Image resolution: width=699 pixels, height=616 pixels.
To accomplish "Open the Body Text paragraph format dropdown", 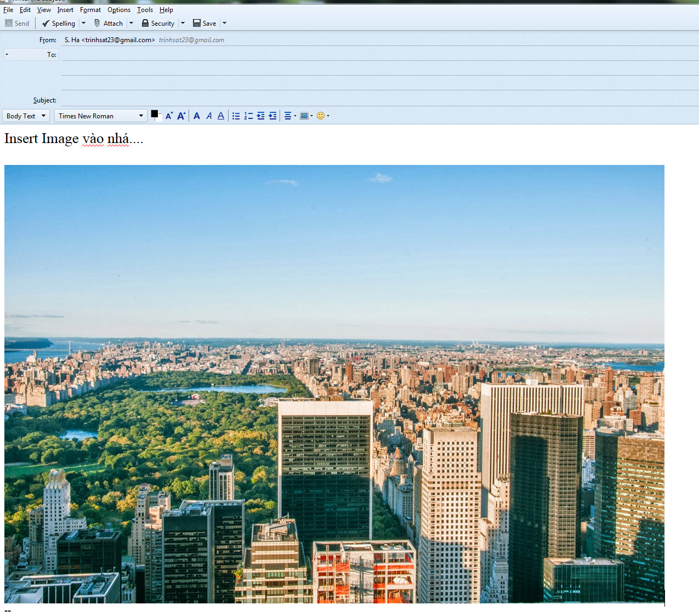I will pyautogui.click(x=26, y=116).
